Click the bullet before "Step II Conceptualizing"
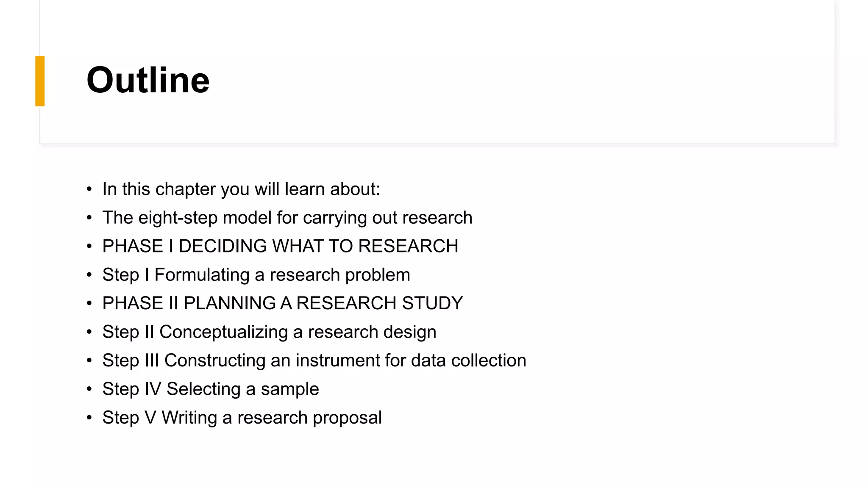Image resolution: width=868 pixels, height=488 pixels. (x=89, y=332)
